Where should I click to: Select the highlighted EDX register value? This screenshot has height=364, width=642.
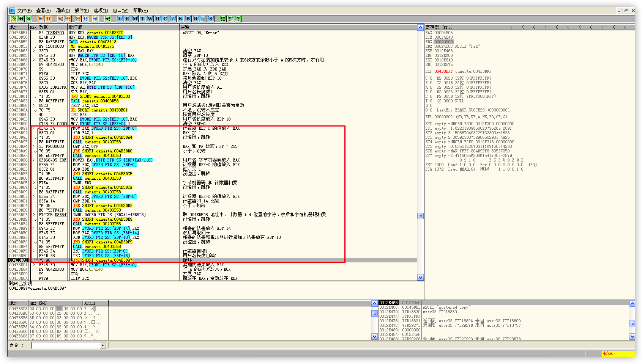[x=443, y=42]
